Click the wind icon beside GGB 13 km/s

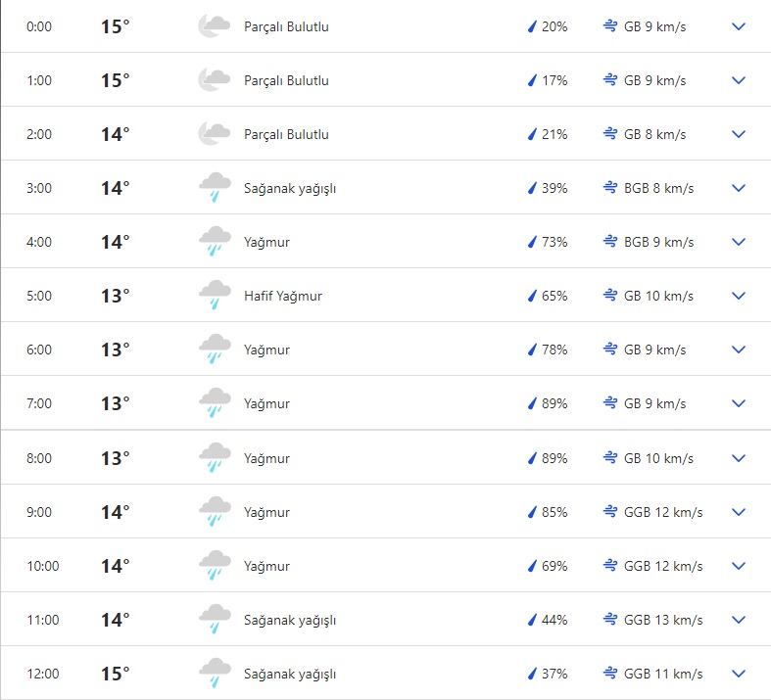610,620
